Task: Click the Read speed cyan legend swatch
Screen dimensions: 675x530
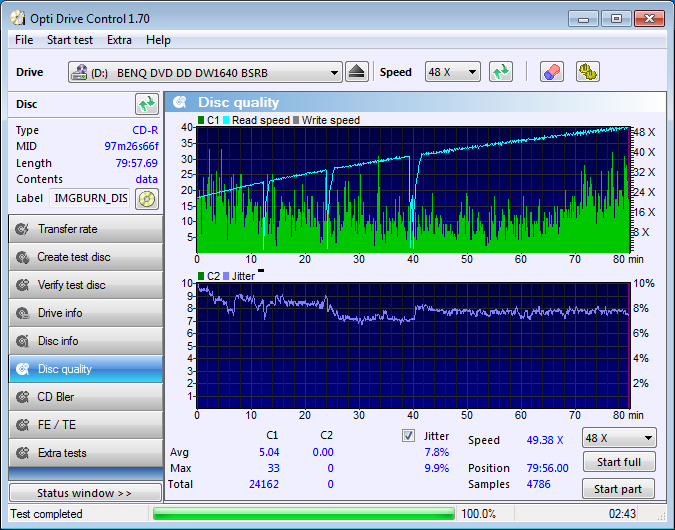Action: pyautogui.click(x=226, y=120)
